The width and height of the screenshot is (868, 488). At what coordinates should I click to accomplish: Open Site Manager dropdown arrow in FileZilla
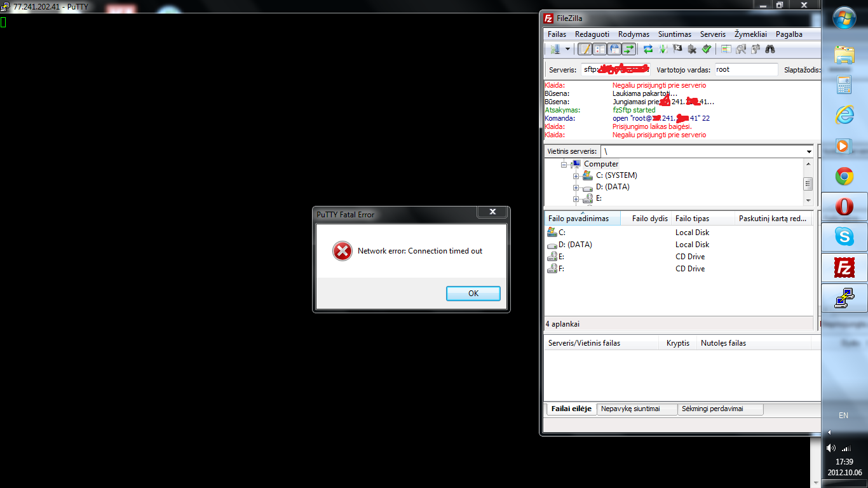point(567,49)
